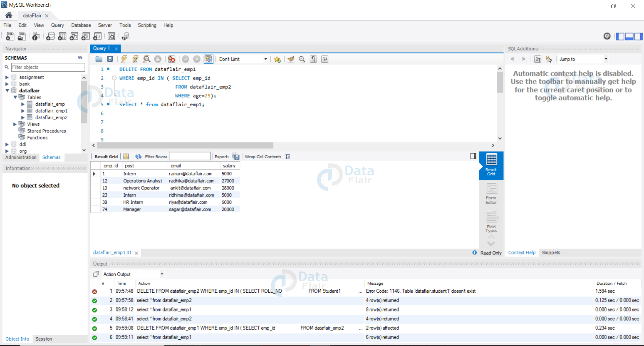Open find panel magnifier icon

tap(302, 59)
